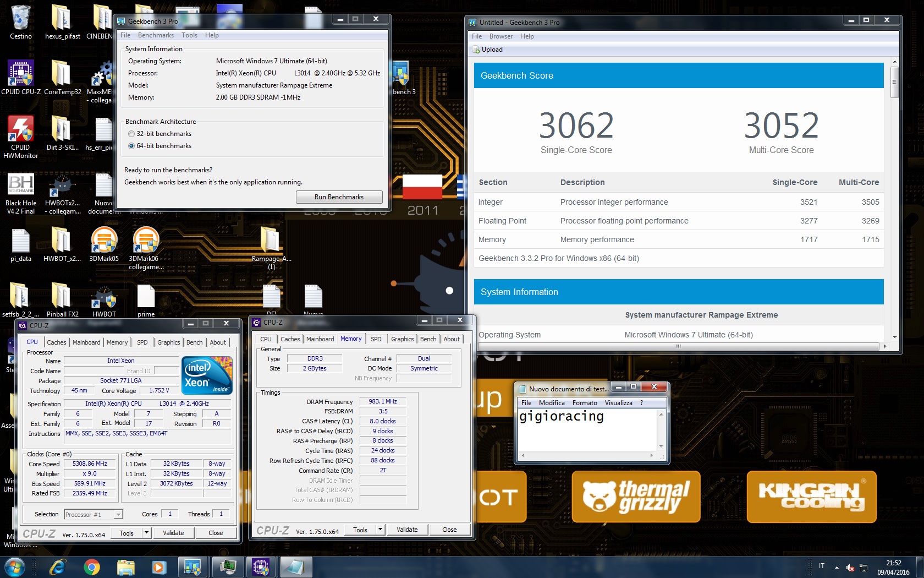Open the HWBOTx2 shortcut on desktop
This screenshot has width=924, height=578.
click(62, 193)
